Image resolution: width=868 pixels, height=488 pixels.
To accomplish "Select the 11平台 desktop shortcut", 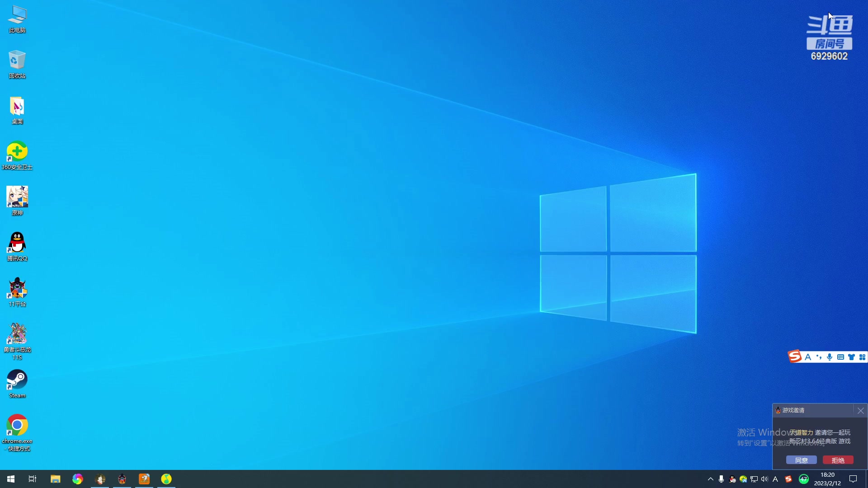I will [17, 293].
